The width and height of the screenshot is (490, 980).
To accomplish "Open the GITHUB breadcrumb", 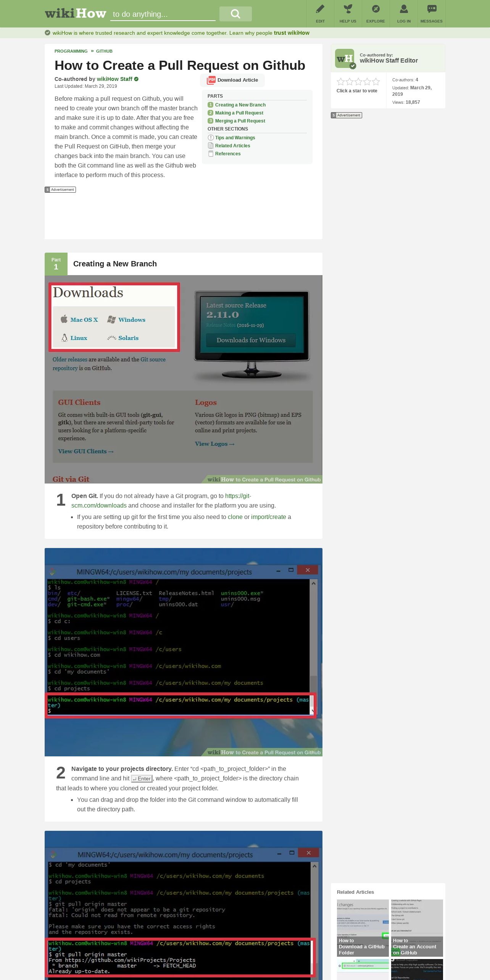I will (x=104, y=51).
